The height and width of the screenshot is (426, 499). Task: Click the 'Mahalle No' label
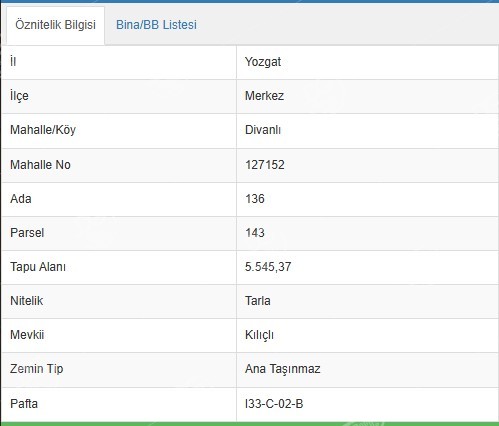pyautogui.click(x=40, y=165)
